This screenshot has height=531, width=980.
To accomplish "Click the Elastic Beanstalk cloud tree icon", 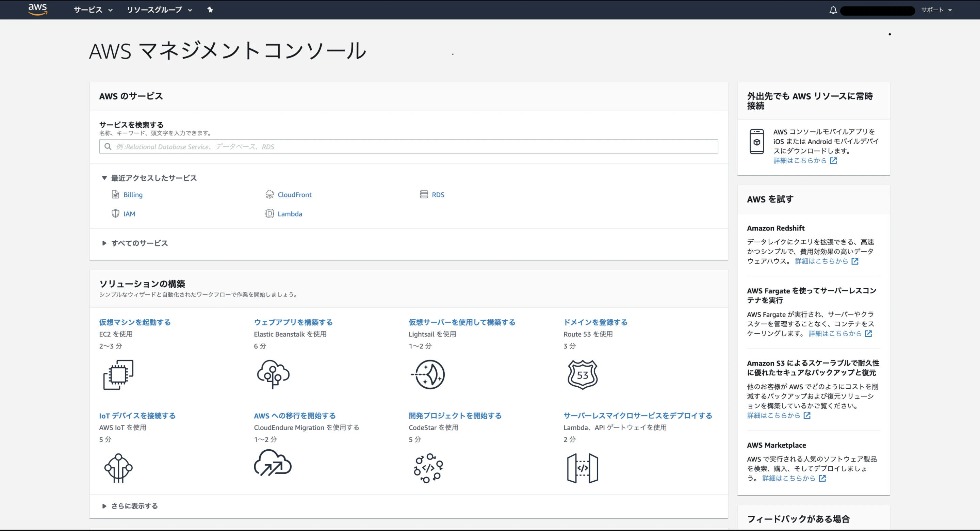I will pos(273,374).
